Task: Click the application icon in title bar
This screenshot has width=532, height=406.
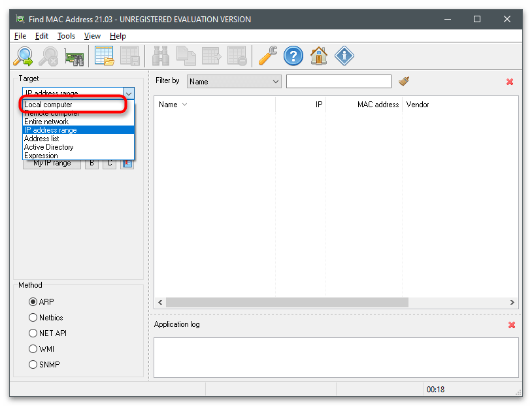Action: (x=20, y=20)
